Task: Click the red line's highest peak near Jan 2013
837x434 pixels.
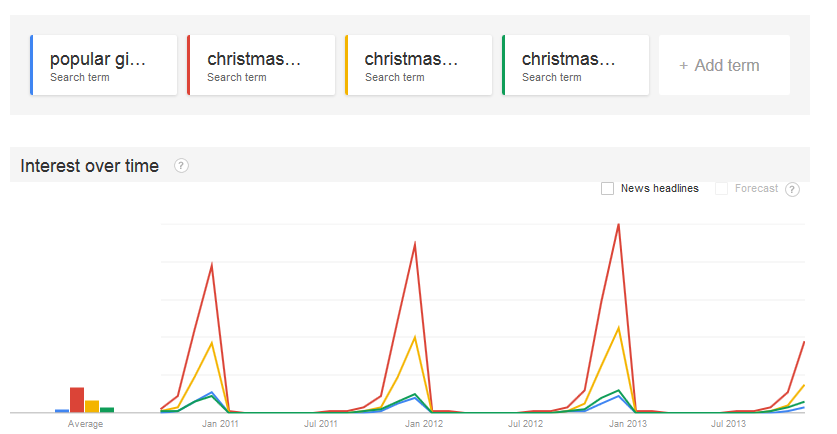Action: pyautogui.click(x=619, y=225)
